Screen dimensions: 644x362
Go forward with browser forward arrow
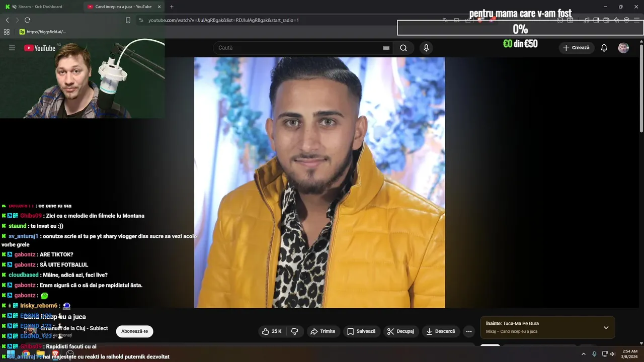pyautogui.click(x=17, y=20)
